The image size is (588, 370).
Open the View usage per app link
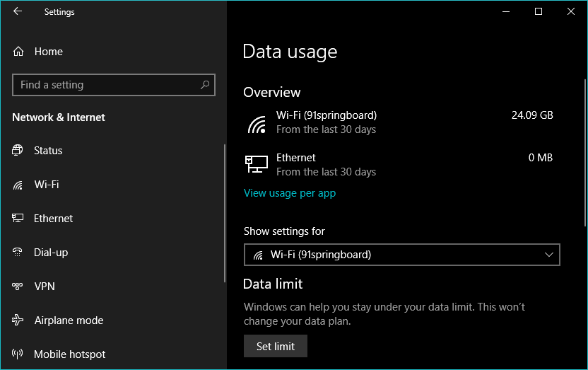(290, 193)
